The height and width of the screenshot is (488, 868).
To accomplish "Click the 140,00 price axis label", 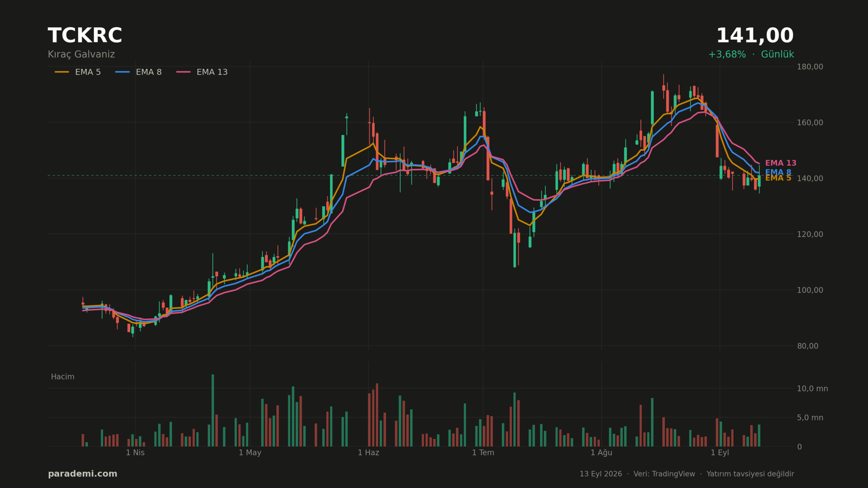I will coord(810,178).
